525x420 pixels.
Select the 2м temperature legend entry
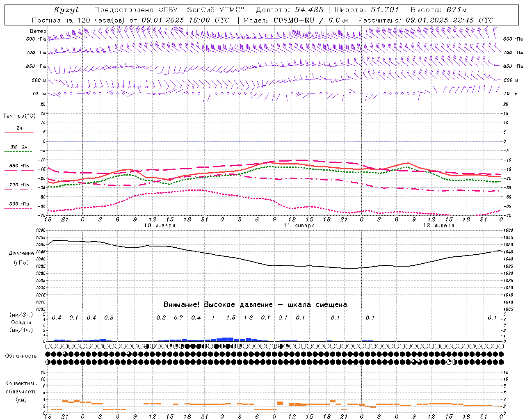pyautogui.click(x=19, y=128)
